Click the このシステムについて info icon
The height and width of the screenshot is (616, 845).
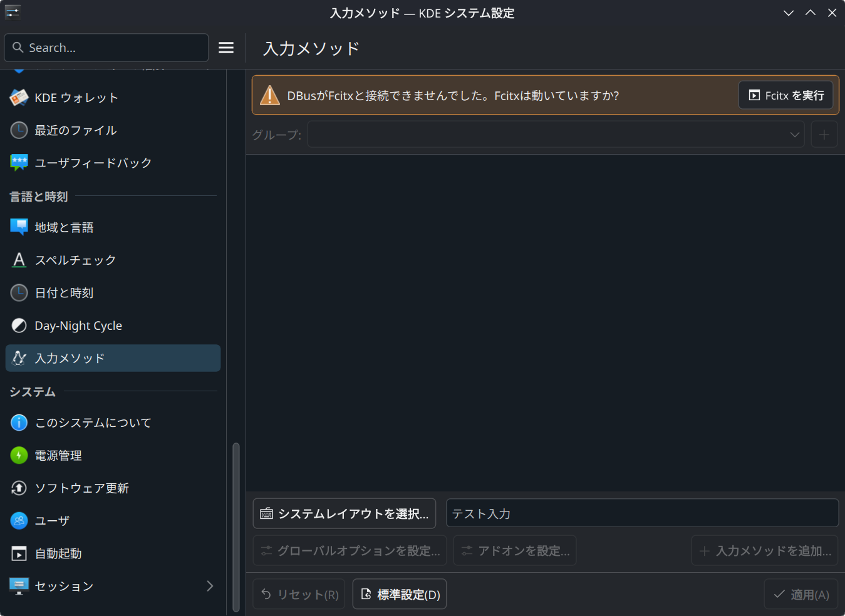19,423
